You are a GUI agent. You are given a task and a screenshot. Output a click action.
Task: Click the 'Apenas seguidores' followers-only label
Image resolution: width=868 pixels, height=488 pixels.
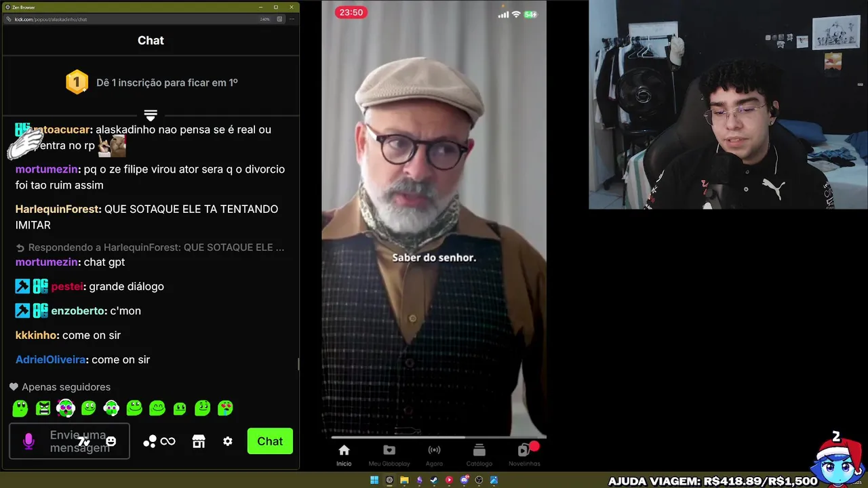tap(66, 387)
